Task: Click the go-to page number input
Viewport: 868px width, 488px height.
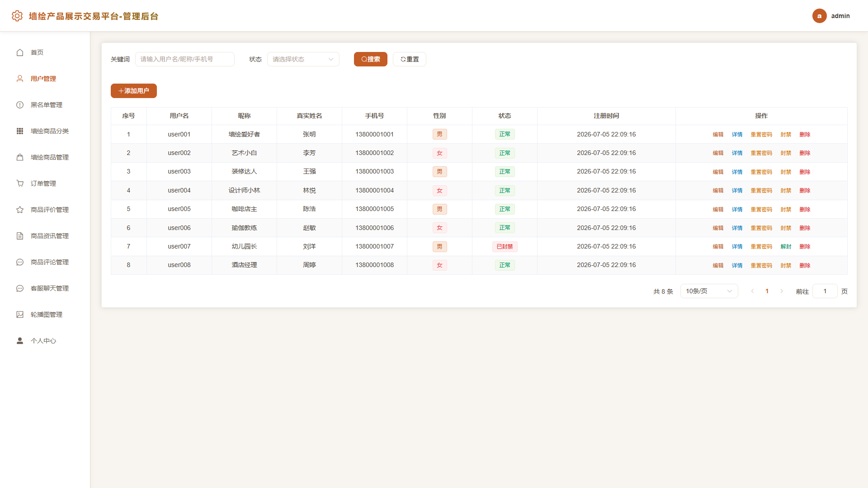Action: point(825,291)
